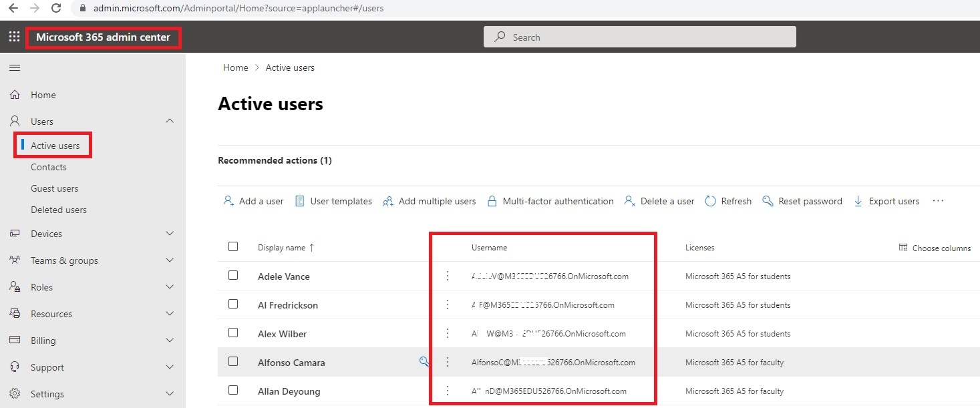
Task: Open the Microsoft 365 app launcher waffle
Action: tap(13, 37)
